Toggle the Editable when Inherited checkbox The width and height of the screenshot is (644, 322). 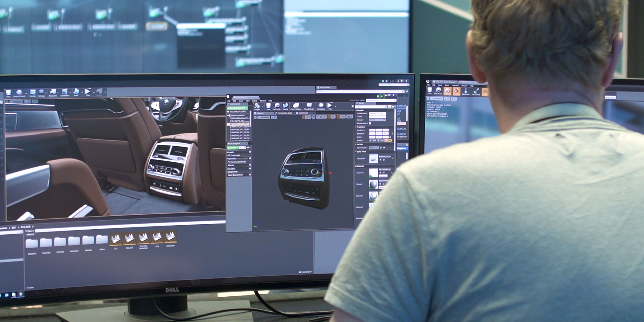click(370, 123)
